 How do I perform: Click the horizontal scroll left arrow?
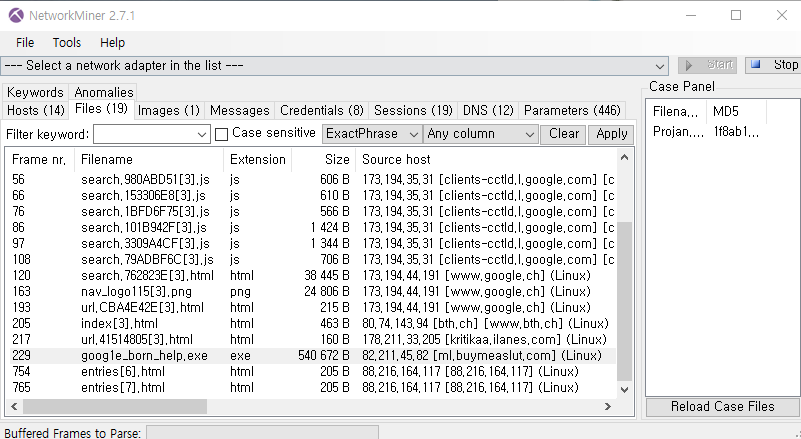14,407
